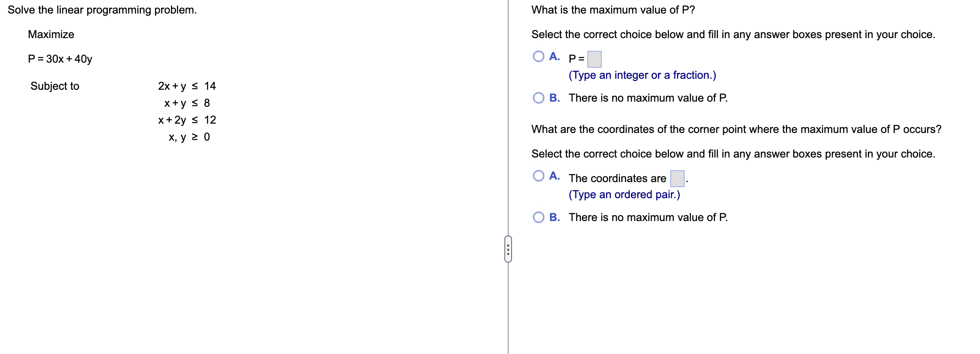
Task: Click the constraint 'x + 2y ≤ 12'
Action: coord(186,120)
